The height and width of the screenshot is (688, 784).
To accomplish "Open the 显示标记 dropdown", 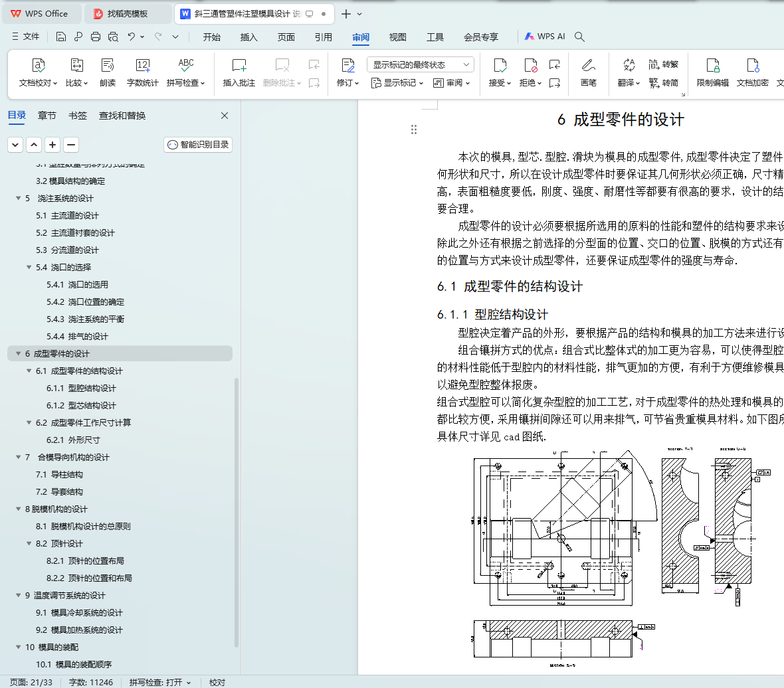I will tap(397, 83).
